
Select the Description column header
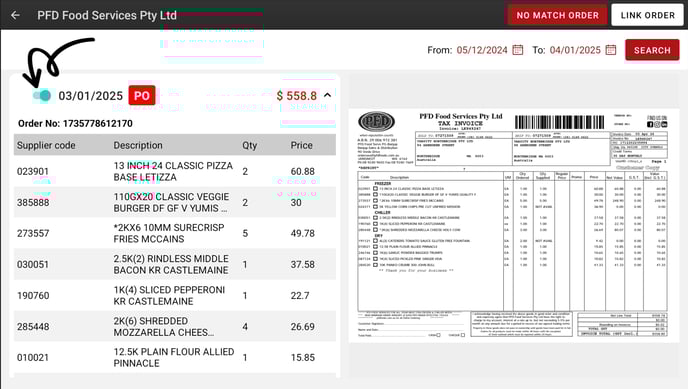(138, 145)
